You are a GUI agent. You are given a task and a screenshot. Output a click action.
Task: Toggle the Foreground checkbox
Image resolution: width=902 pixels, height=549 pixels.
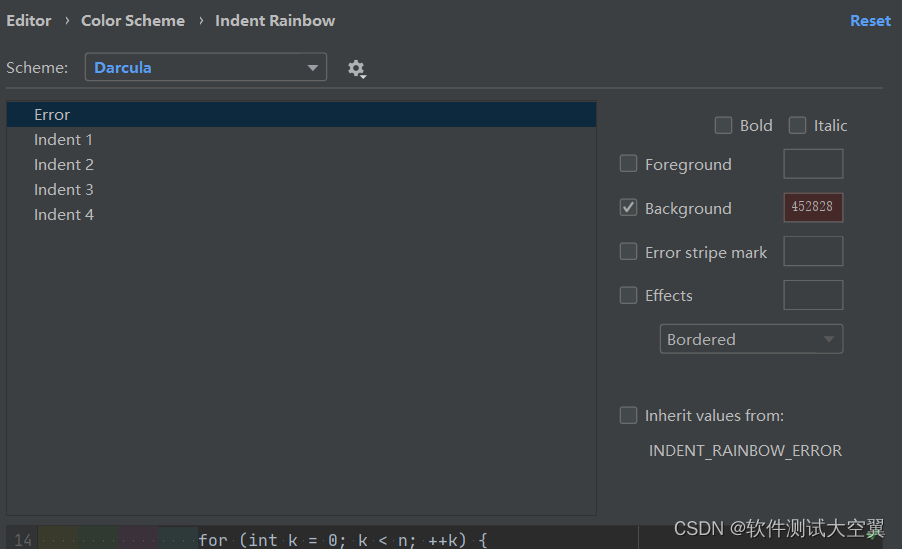point(628,164)
